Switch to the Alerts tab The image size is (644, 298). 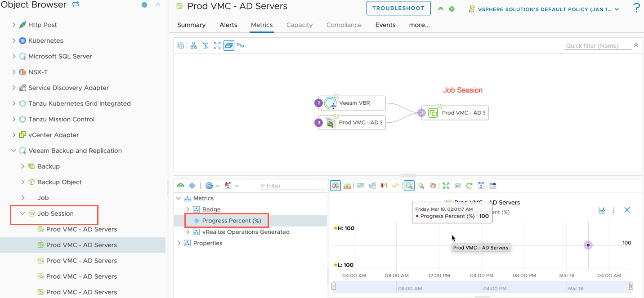(x=228, y=25)
